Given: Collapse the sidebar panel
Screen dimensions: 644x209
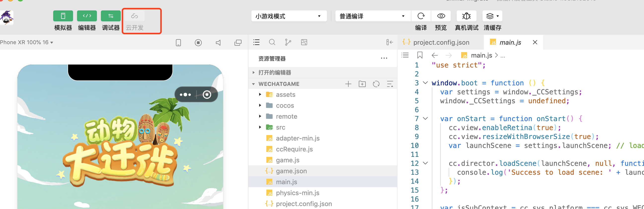Looking at the screenshot, I should 390,42.
